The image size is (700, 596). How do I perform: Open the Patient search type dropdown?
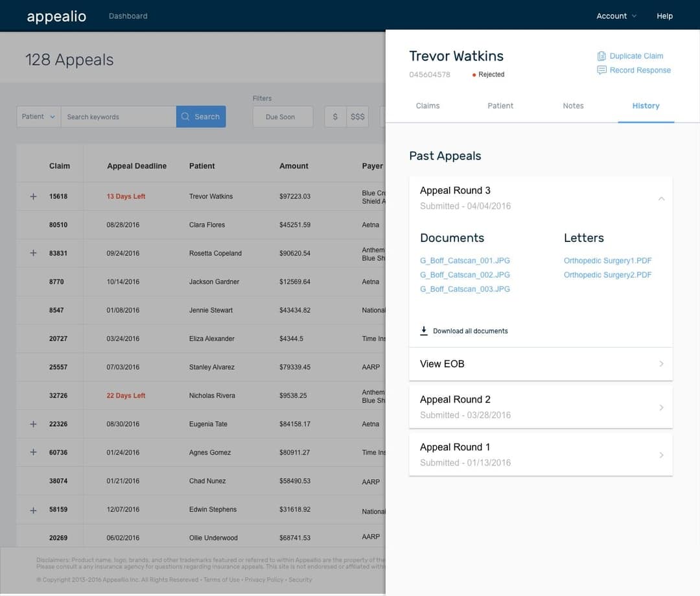pos(38,117)
